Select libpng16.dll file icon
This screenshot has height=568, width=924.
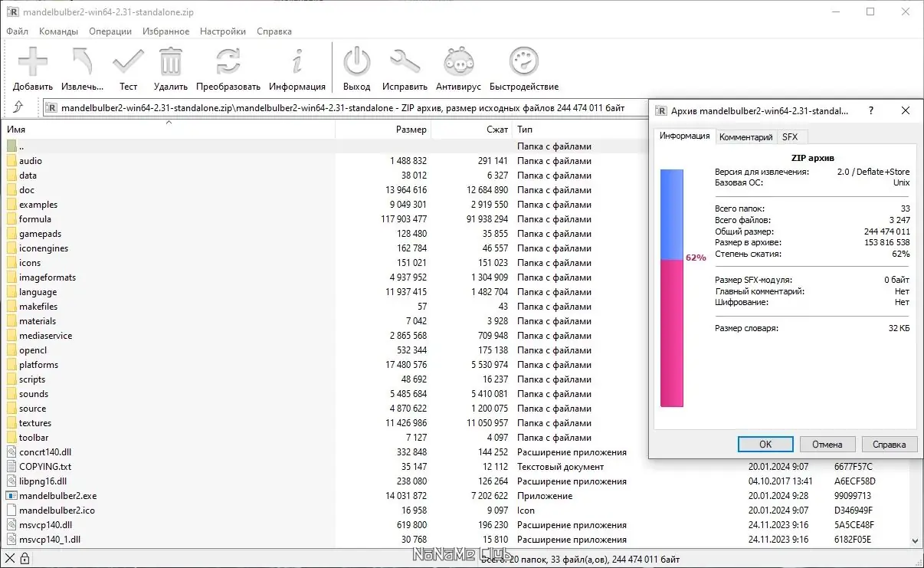coord(11,481)
